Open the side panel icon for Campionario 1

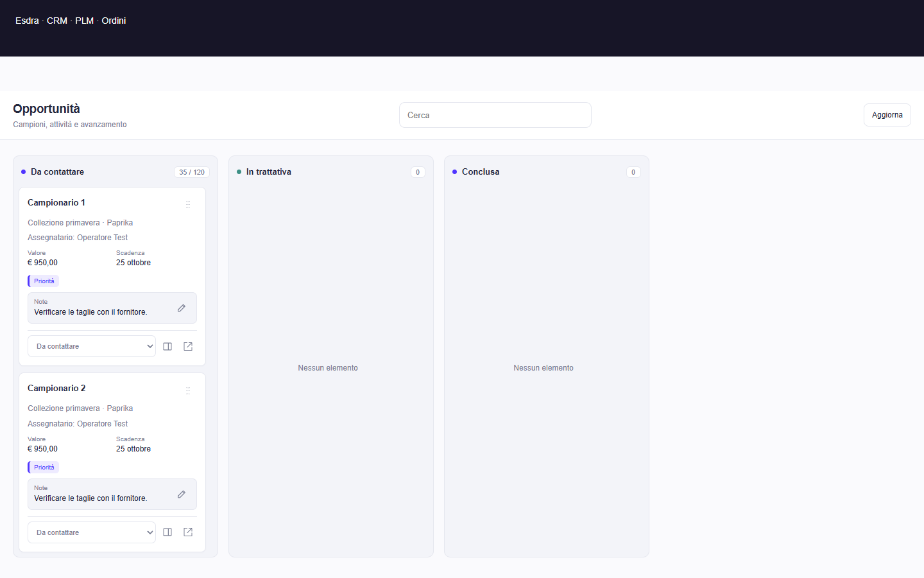click(167, 346)
